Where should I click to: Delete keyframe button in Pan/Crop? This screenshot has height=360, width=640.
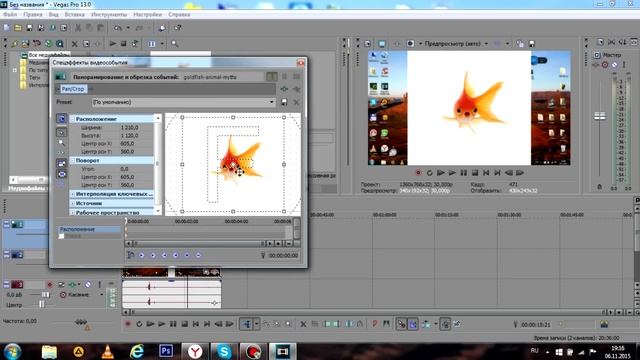click(x=198, y=255)
